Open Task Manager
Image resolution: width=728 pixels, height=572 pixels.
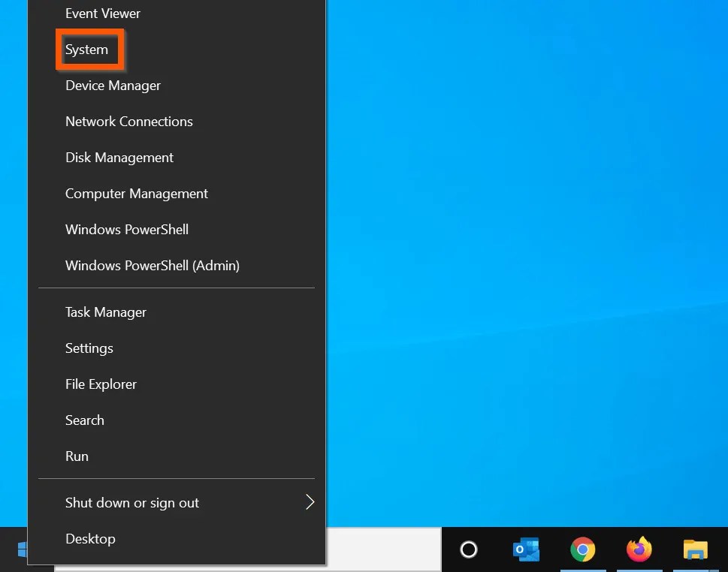105,312
